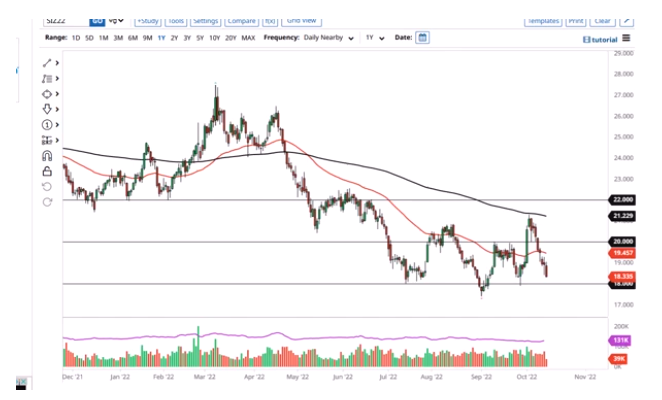Click the Clear button
Screen dimensions: 662x400
[602, 21]
